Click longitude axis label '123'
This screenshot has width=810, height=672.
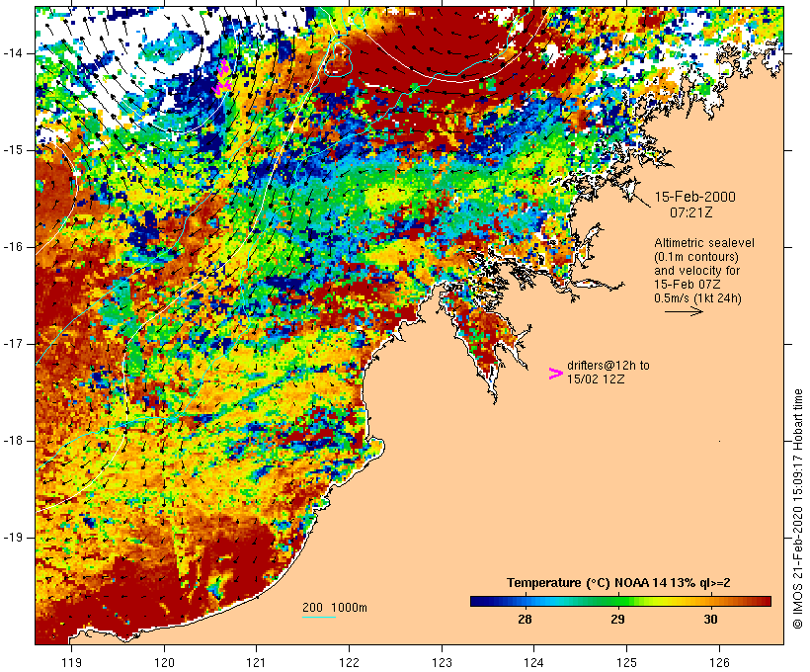pos(442,663)
